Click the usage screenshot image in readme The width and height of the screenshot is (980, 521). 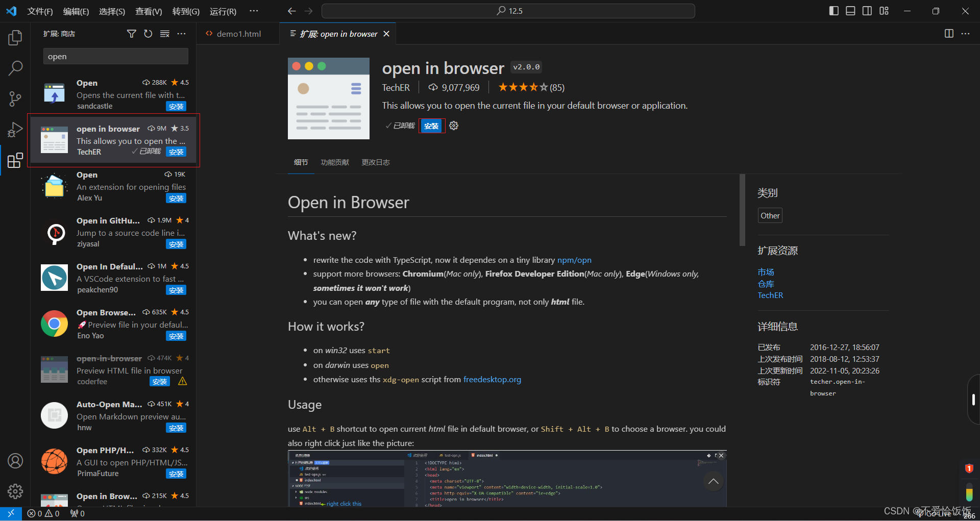coord(507,479)
